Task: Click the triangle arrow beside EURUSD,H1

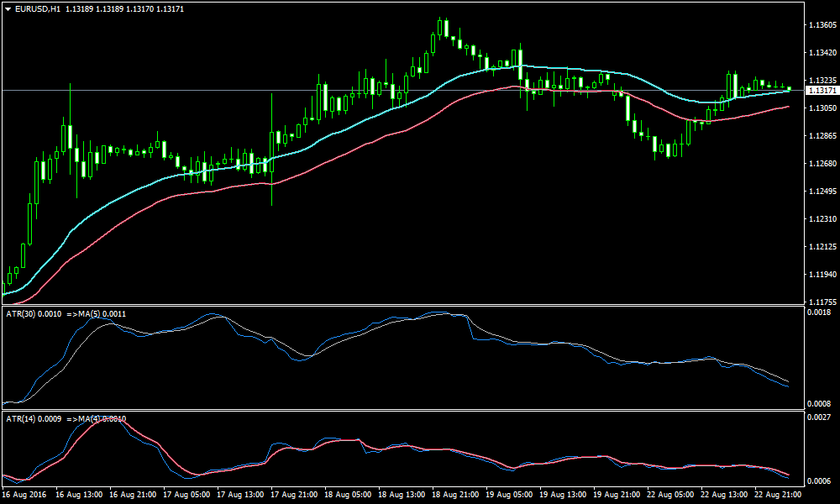Action: point(8,8)
